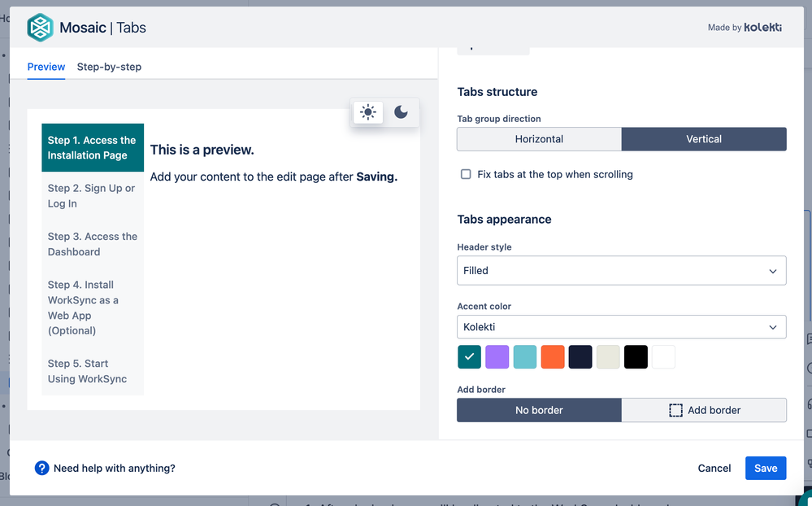Enable fix tabs at top when scrolling
The width and height of the screenshot is (812, 506).
pos(466,174)
